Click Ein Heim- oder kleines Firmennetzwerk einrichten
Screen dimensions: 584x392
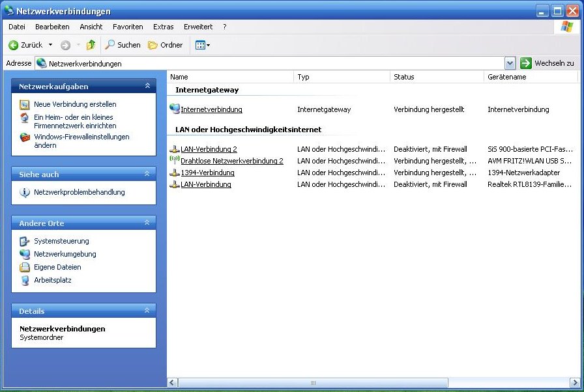tap(75, 122)
